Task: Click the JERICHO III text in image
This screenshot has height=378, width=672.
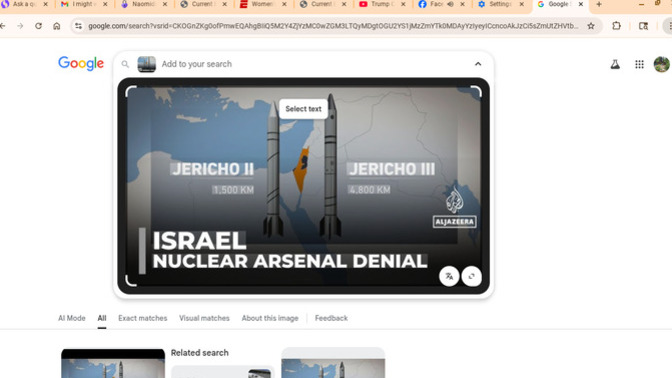Action: tap(392, 169)
